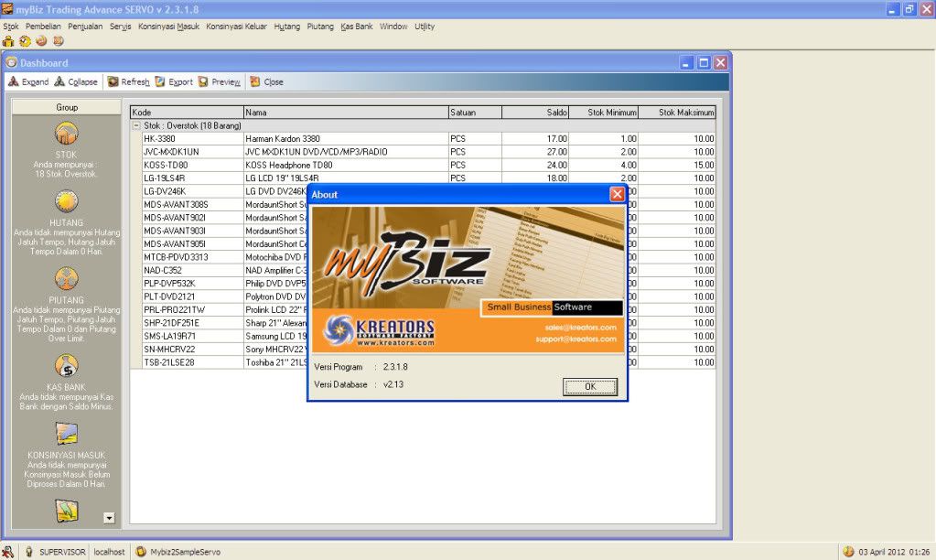Click sales@kreators.com in About banner
Viewport: 936px width, 560px height.
(x=580, y=328)
